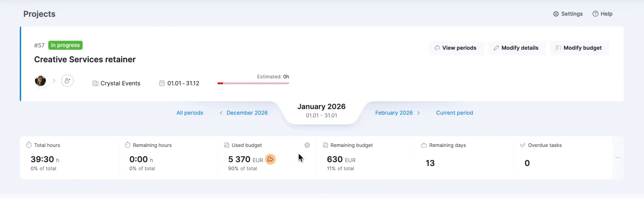Switch to All periods view
Viewport: 644px width, 198px height.
[190, 113]
